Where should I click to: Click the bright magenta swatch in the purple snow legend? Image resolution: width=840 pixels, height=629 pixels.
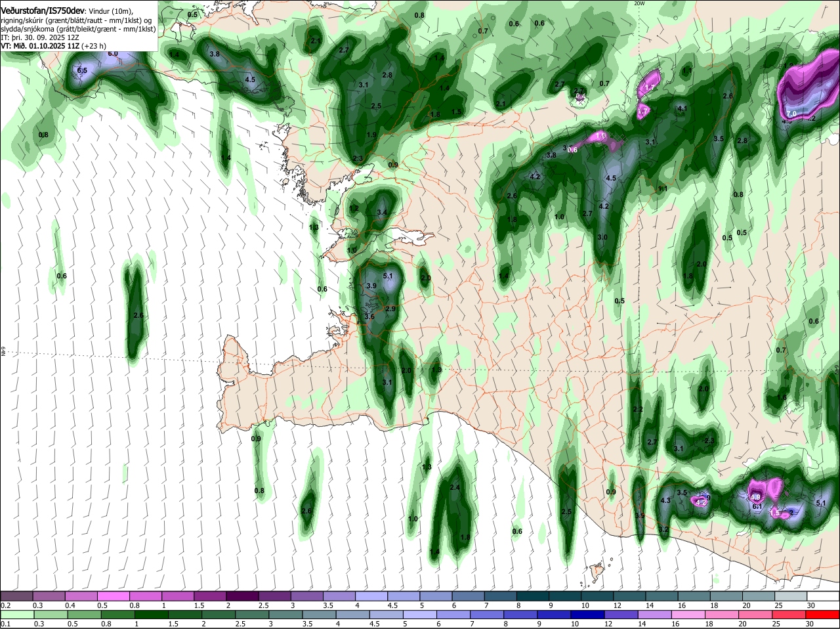coord(114,596)
